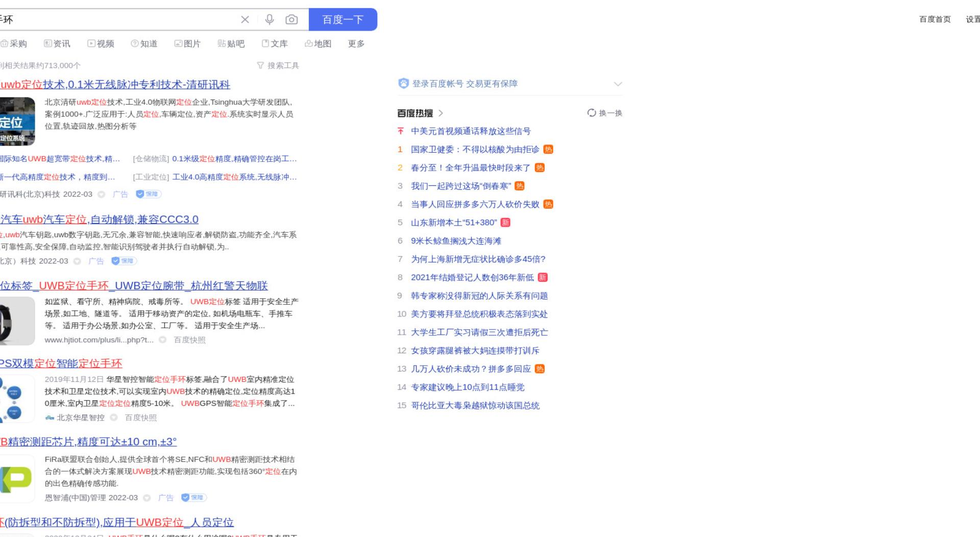Open the 登录百度帐号 交易更有保障 notice

(465, 84)
